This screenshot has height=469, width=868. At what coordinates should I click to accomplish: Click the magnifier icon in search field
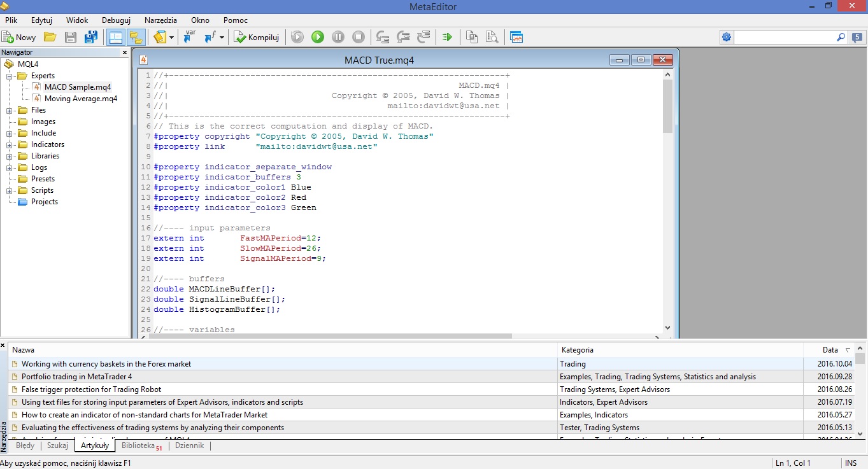pos(841,38)
